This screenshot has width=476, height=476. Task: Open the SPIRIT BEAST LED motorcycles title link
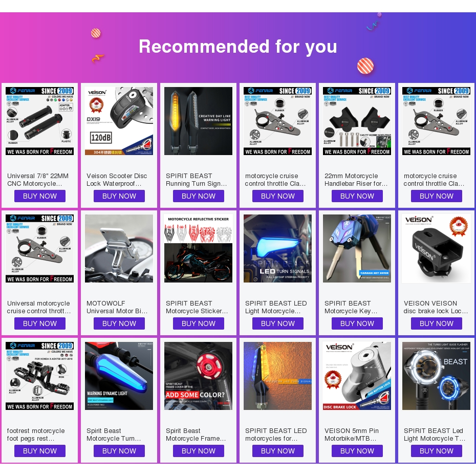point(276,435)
